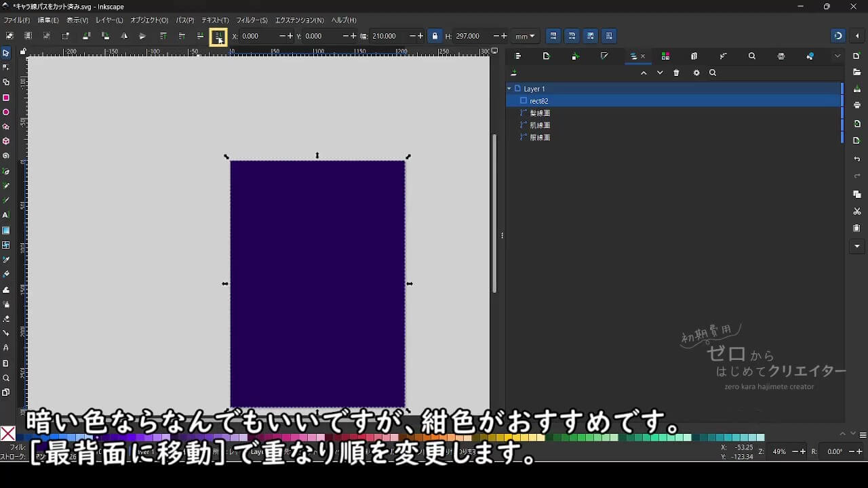
Task: Open the フィルター(S) menu
Action: click(x=252, y=20)
